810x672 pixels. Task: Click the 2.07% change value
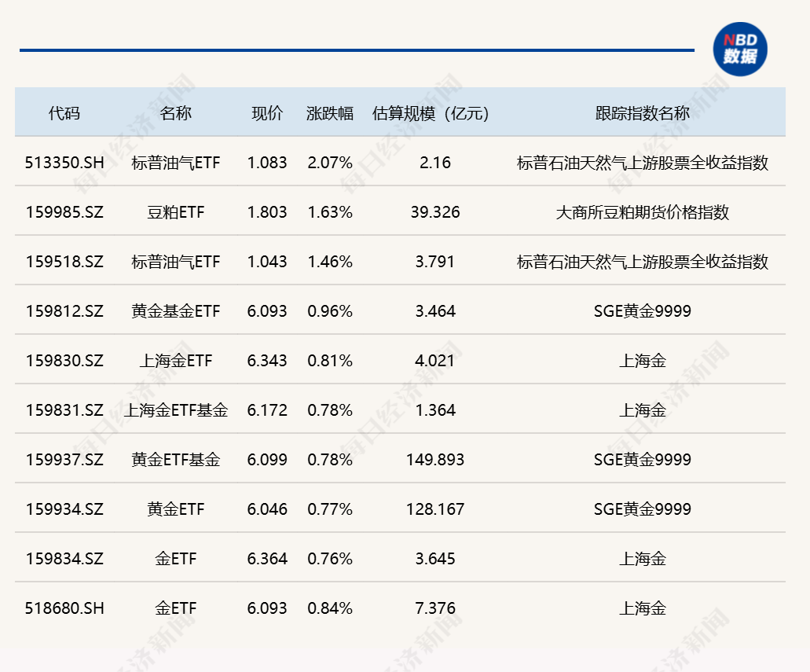click(330, 163)
